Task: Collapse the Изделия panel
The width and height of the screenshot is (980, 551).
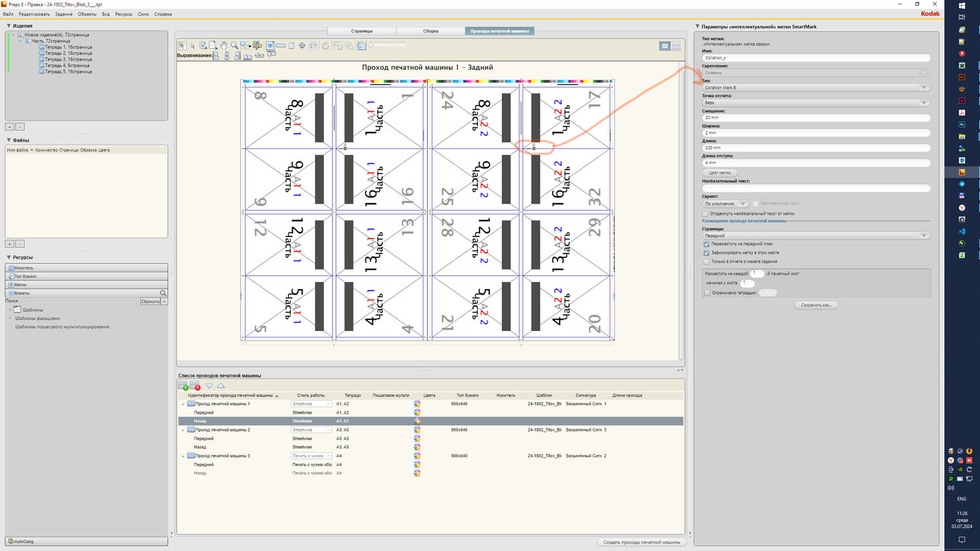Action: (x=9, y=26)
